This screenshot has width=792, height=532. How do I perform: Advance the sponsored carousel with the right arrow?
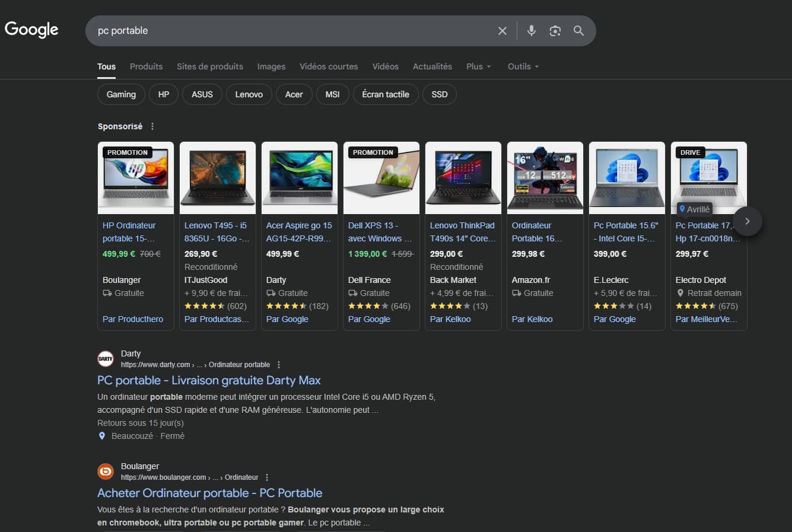coord(748,221)
